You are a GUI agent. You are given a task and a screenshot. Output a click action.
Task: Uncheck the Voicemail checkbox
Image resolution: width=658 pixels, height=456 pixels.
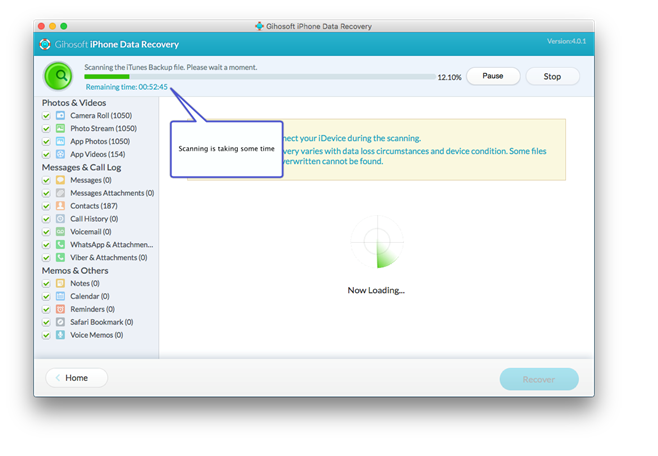click(46, 231)
